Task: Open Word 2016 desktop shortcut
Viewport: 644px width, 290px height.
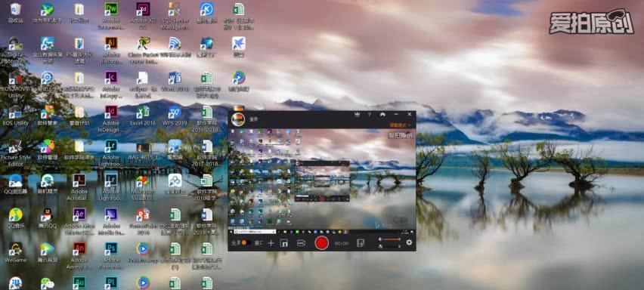Action: click(x=175, y=82)
